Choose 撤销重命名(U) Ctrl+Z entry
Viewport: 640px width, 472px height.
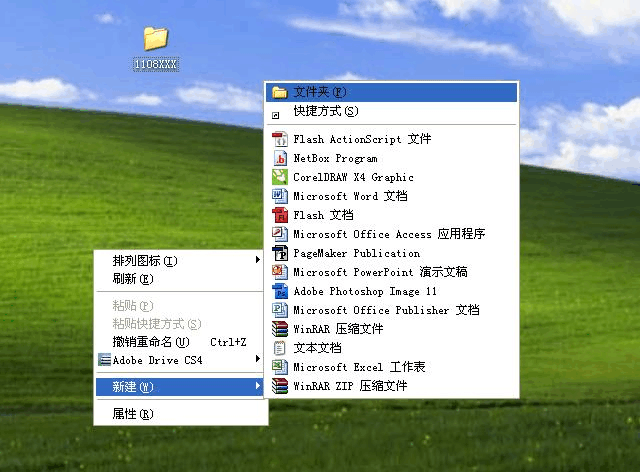click(180, 342)
